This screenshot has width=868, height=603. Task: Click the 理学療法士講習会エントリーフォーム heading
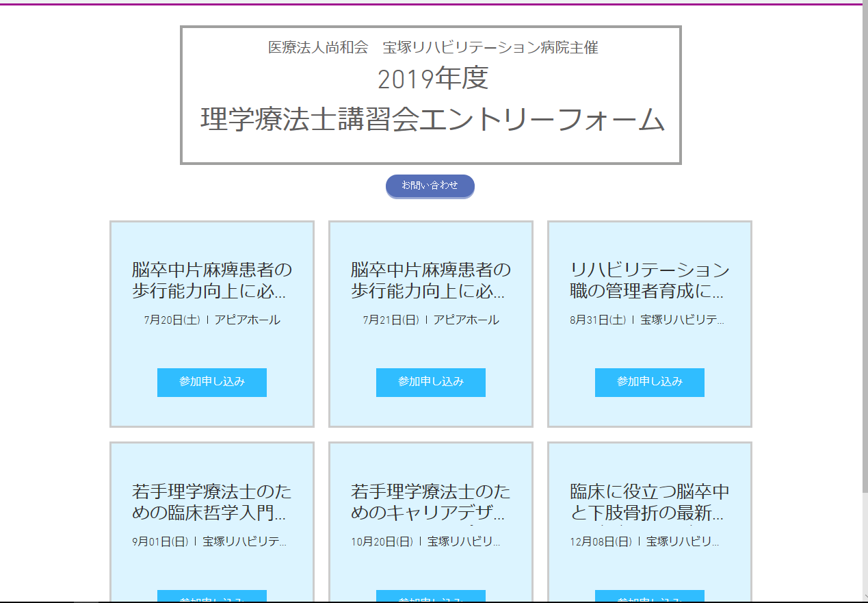(432, 120)
